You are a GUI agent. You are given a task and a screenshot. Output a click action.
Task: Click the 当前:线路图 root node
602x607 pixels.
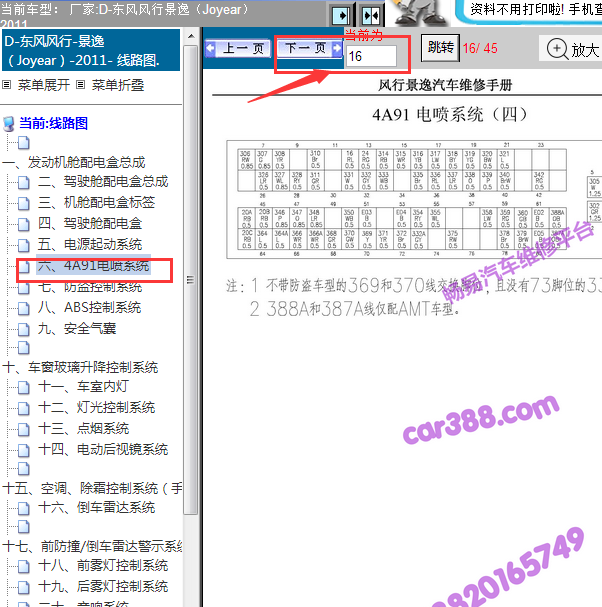(x=53, y=123)
